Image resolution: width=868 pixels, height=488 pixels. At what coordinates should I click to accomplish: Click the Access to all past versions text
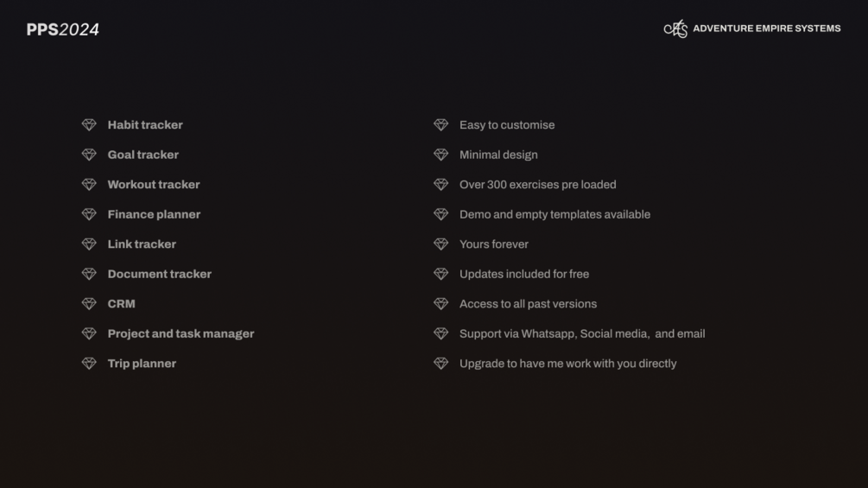528,304
